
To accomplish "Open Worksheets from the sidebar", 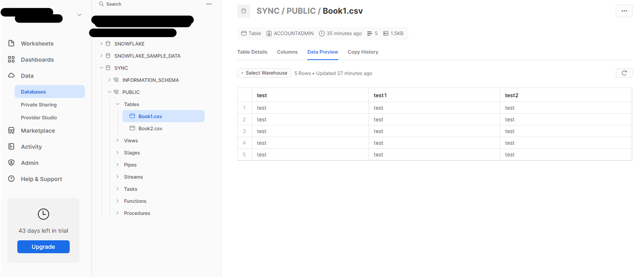I will [x=37, y=44].
